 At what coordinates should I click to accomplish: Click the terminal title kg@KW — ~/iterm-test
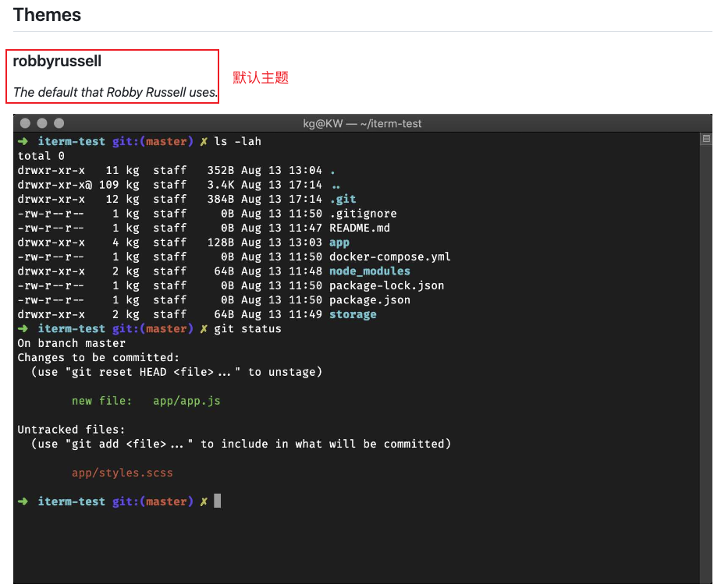pyautogui.click(x=362, y=123)
